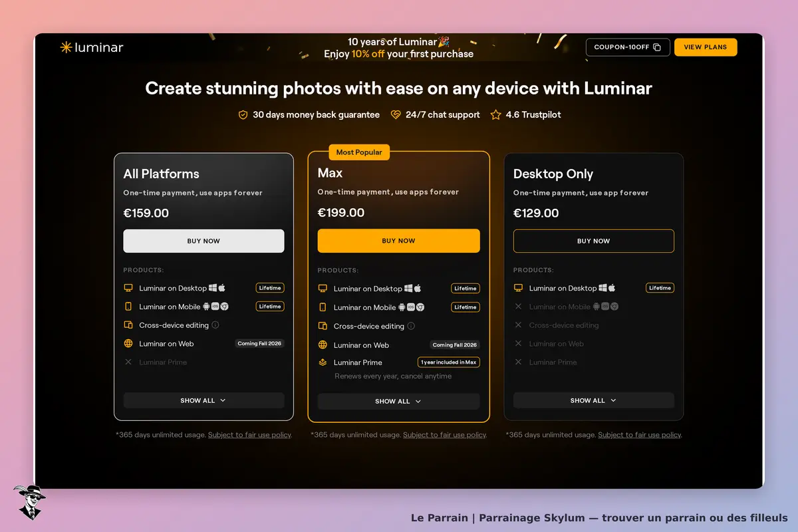Viewport: 798px width, 532px height.
Task: Click '1 year included in Max' badge
Action: (x=449, y=362)
